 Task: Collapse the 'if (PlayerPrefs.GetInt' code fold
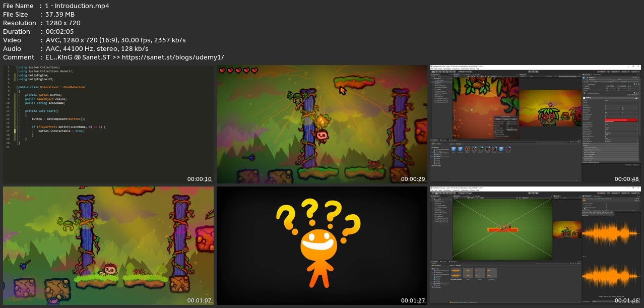click(17, 127)
